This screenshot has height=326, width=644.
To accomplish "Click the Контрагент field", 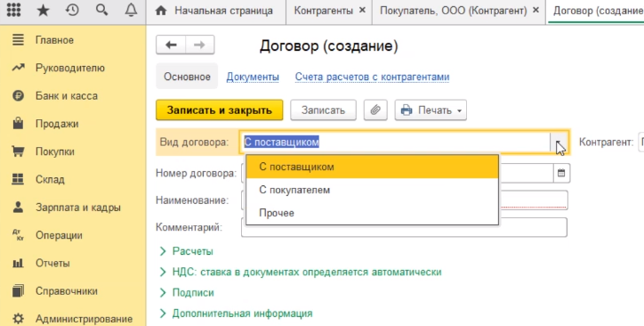I will pyautogui.click(x=640, y=143).
